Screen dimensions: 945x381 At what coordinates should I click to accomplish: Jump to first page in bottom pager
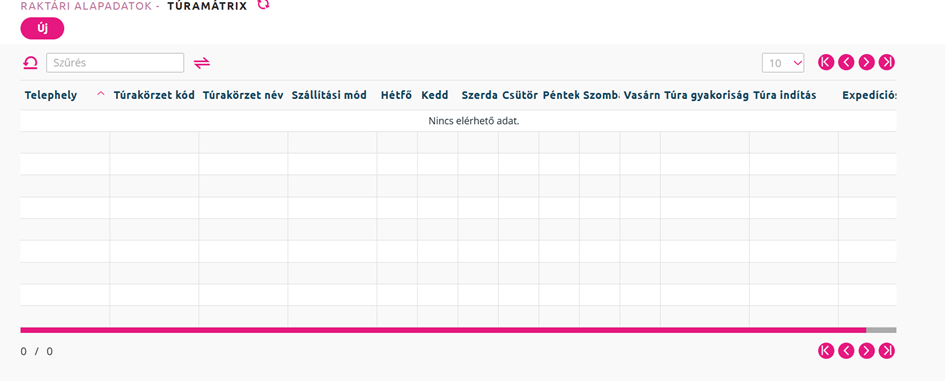(826, 351)
